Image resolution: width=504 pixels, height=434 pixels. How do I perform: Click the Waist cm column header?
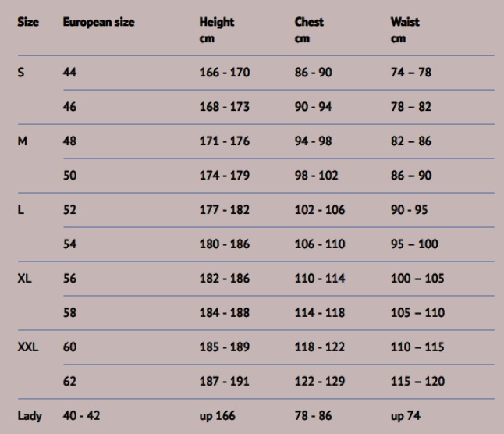[x=405, y=30]
